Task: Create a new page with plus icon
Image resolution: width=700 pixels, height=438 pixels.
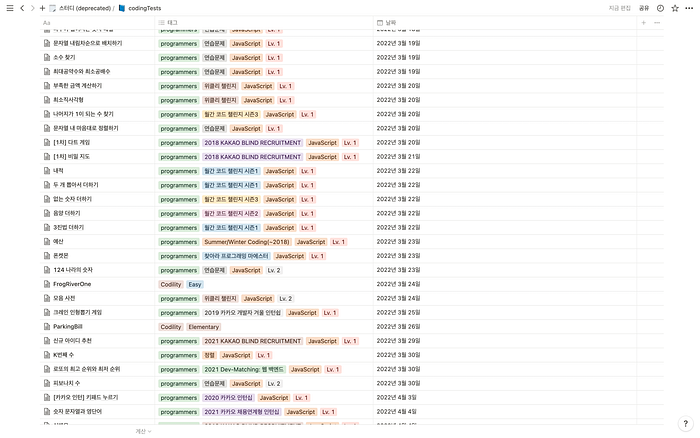Action: [x=42, y=8]
